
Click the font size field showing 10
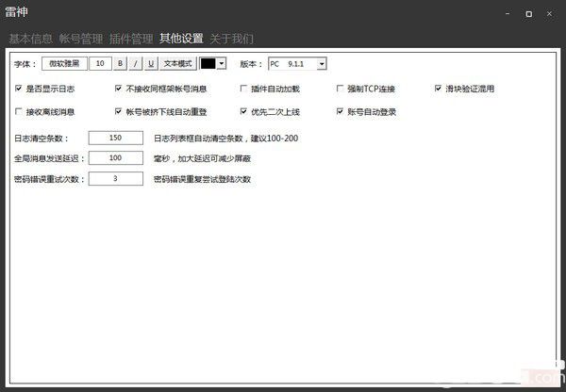tap(100, 63)
